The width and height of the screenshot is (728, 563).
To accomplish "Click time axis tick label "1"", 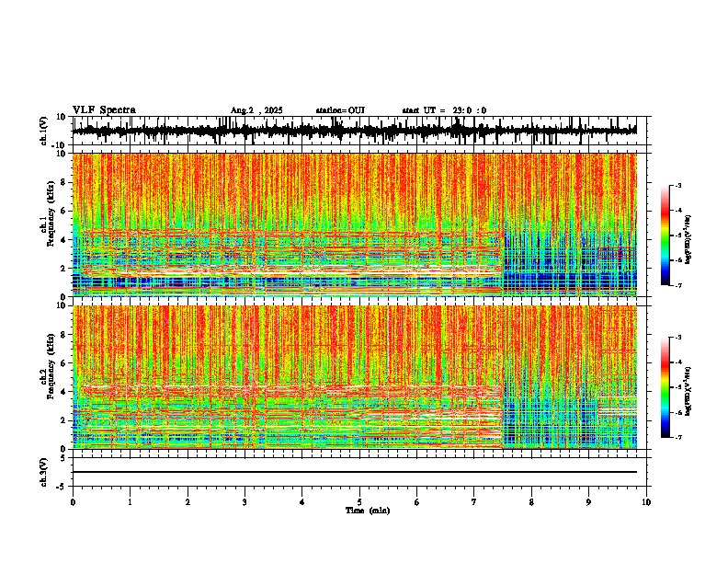I will [130, 502].
